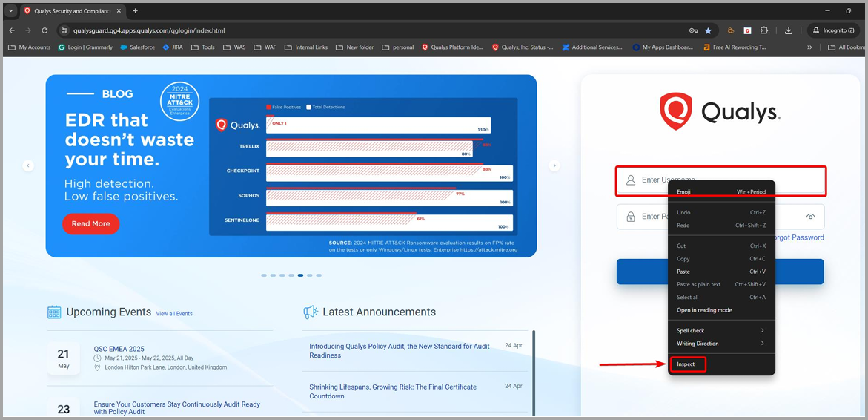Click the Qualys logo on login panel
This screenshot has height=420, width=868.
720,111
